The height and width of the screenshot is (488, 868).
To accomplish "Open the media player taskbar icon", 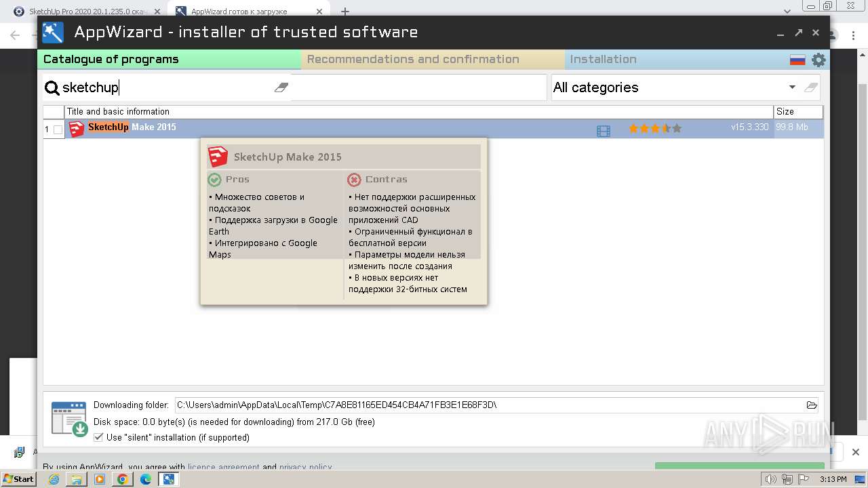I will (x=100, y=479).
